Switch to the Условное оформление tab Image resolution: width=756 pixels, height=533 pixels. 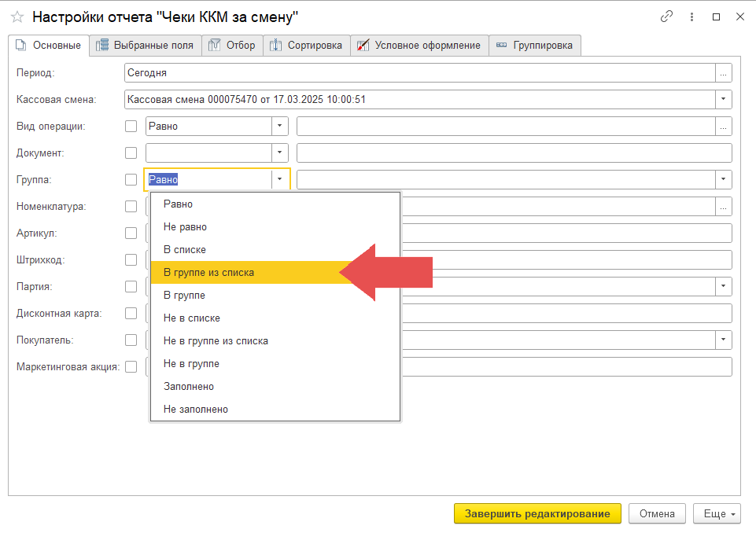click(419, 46)
